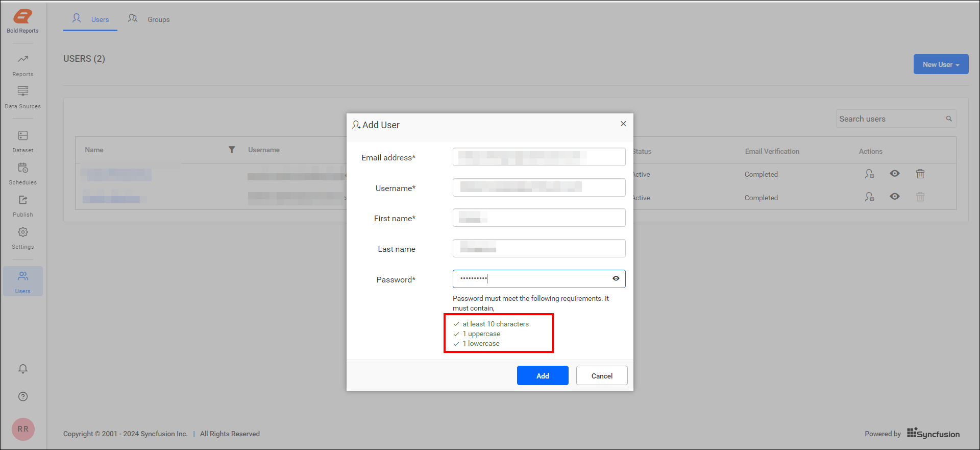
Task: Select Users in the sidebar
Action: click(x=22, y=281)
